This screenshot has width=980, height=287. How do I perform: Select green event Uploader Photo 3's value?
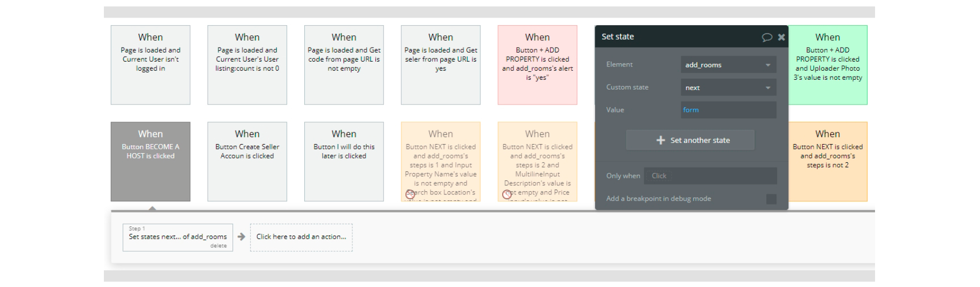[x=828, y=65]
